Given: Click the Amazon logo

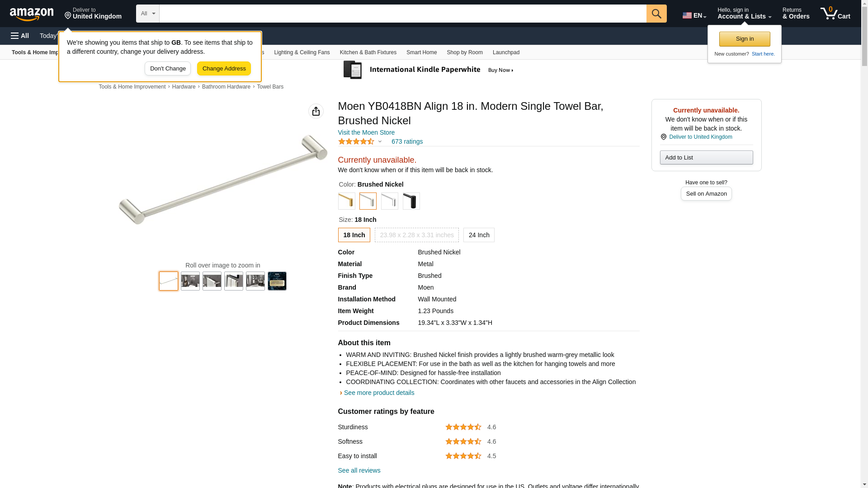Looking at the screenshot, I should [32, 14].
